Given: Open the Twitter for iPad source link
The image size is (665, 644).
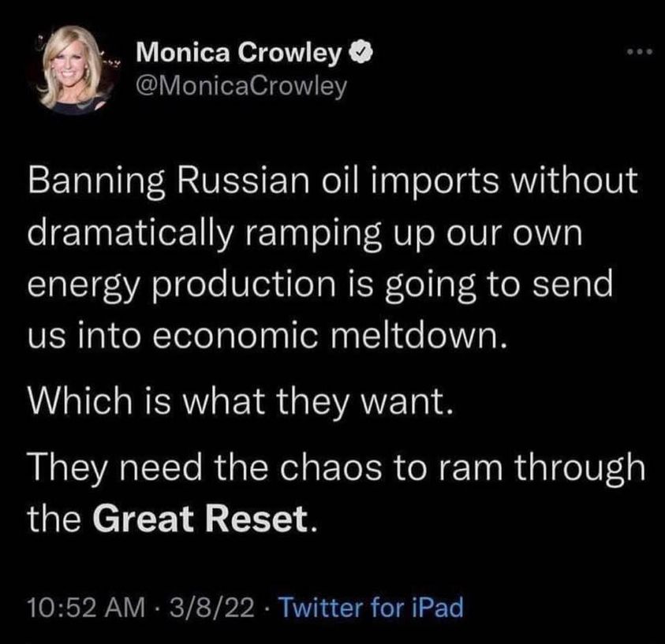Looking at the screenshot, I should tap(372, 608).
